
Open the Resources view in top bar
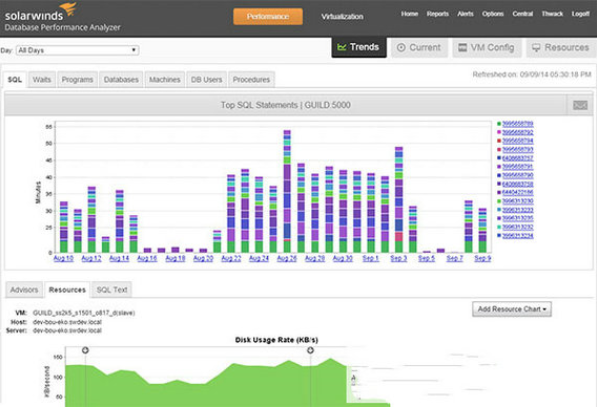(x=561, y=48)
